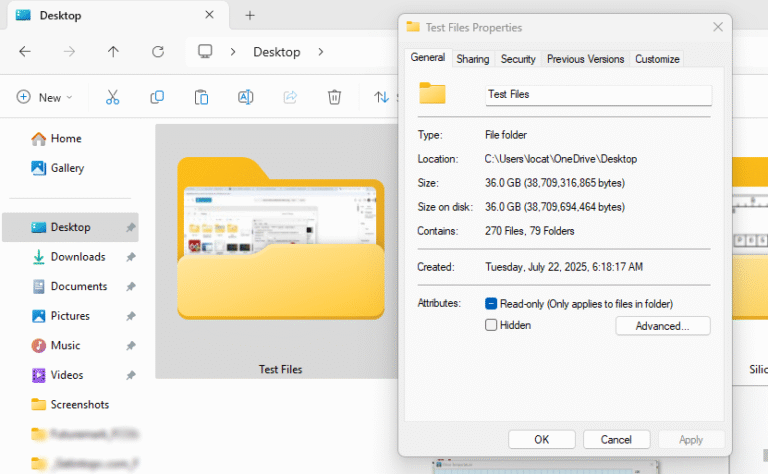Copy the selected item using toolbar icon
The width and height of the screenshot is (768, 474).
pos(157,97)
